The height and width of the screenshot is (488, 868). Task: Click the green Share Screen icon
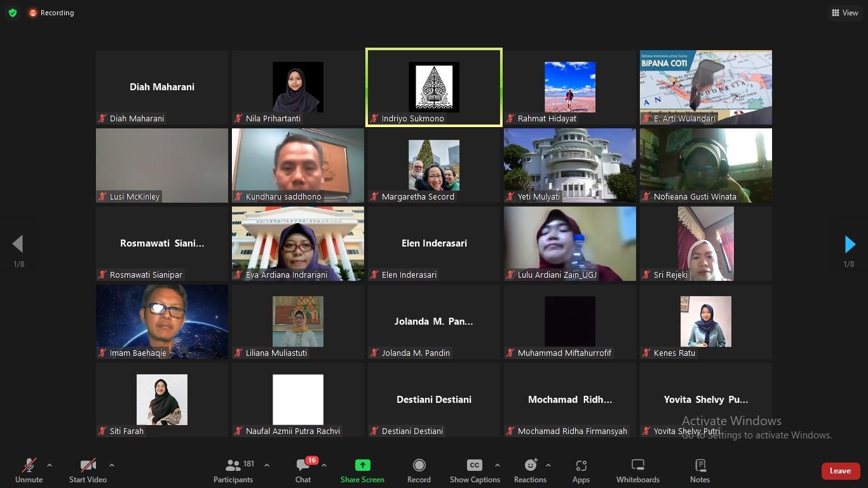coord(362,465)
